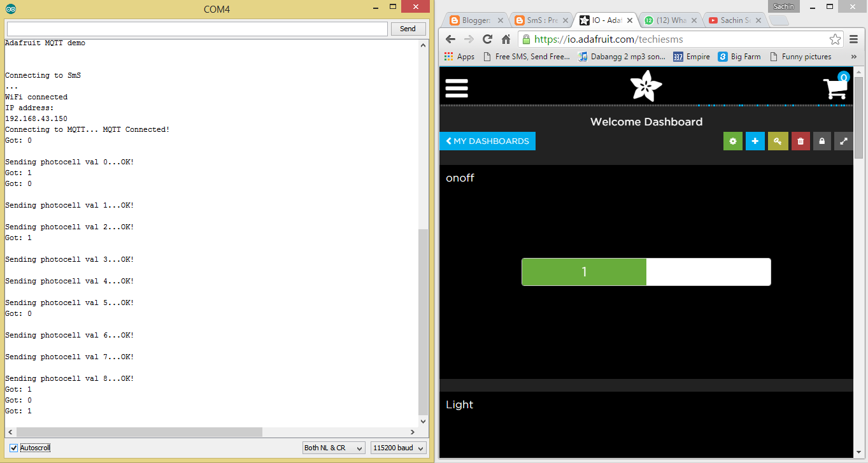868x463 pixels.
Task: Expand the bookmarks overflow chevron
Action: pyautogui.click(x=854, y=56)
